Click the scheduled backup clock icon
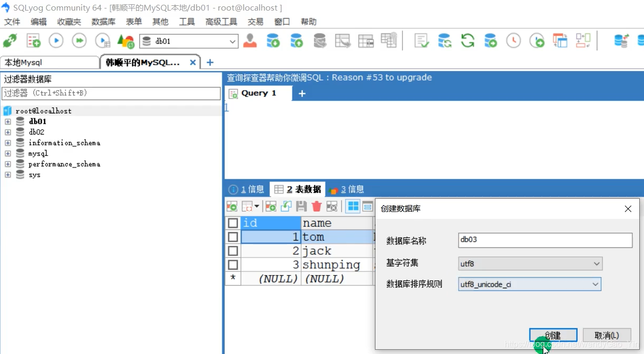Screen dimensions: 644x354 513,41
